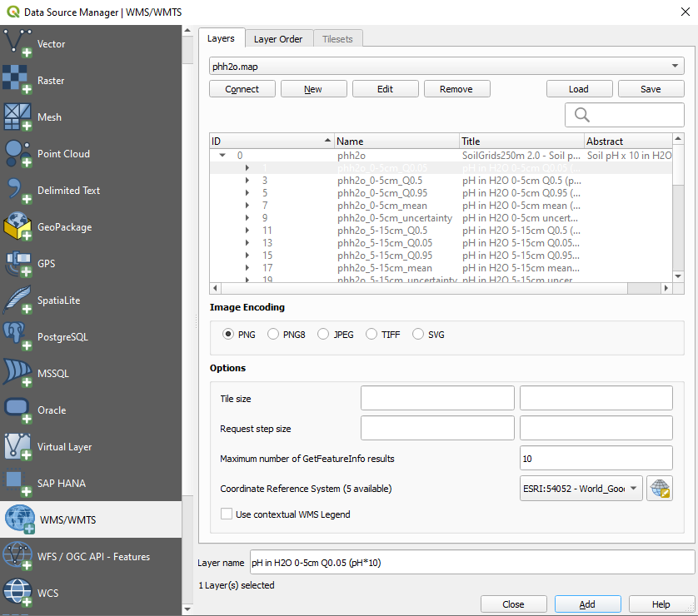The height and width of the screenshot is (616, 698).
Task: Click the Connect button
Action: click(242, 89)
